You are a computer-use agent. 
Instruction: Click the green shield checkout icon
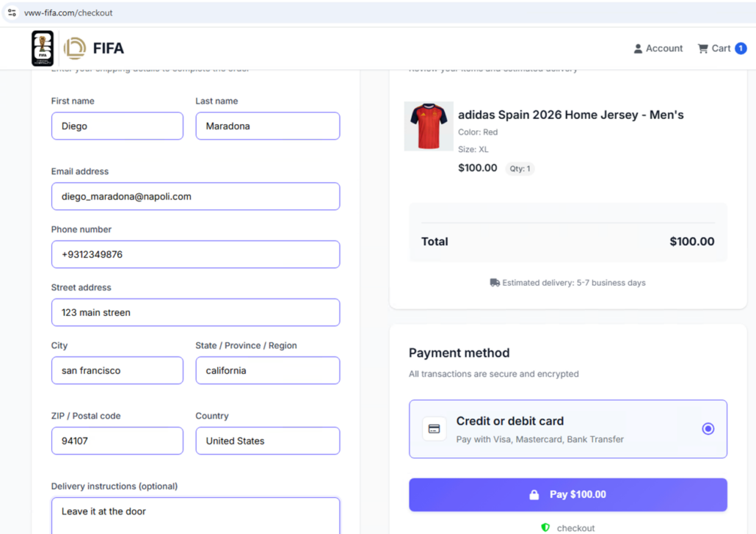545,527
